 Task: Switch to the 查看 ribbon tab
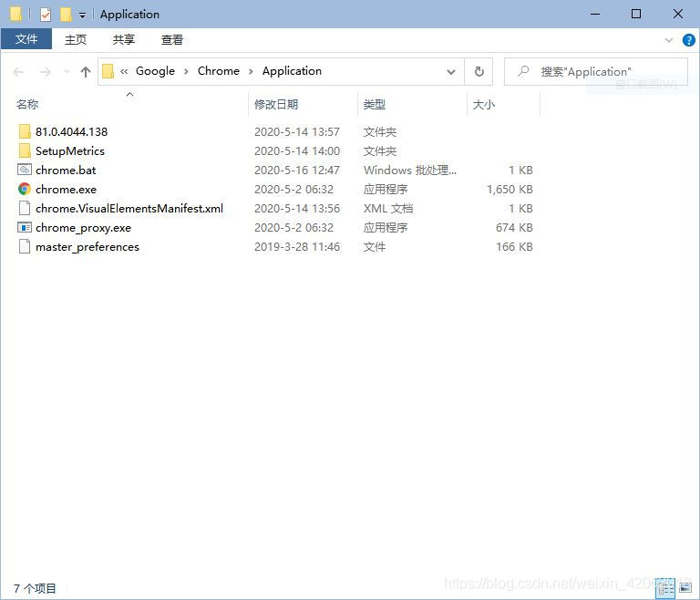point(172,39)
